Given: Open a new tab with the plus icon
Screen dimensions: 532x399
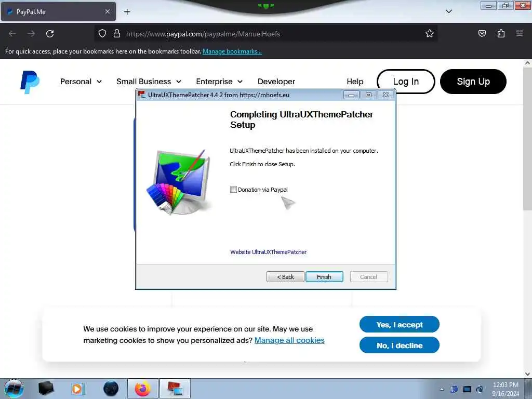Looking at the screenshot, I should tap(127, 12).
